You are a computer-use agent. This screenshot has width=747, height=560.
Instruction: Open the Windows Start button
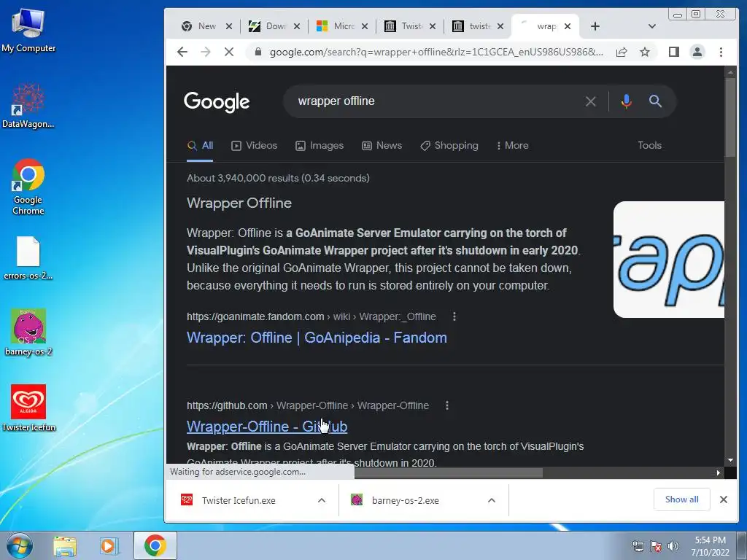point(19,545)
